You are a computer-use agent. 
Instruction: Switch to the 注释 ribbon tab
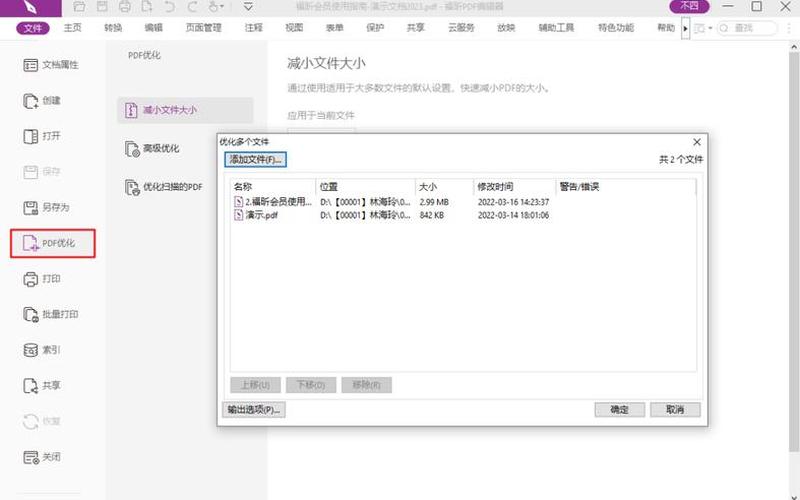(253, 28)
